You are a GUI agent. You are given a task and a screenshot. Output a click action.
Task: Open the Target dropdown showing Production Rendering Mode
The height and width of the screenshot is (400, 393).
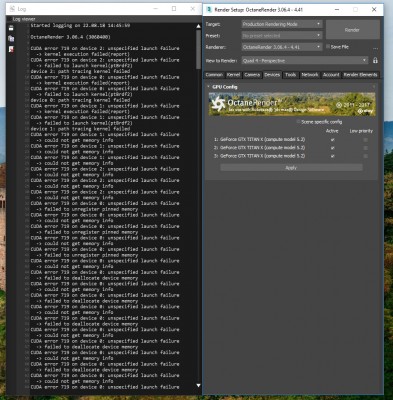pos(282,24)
